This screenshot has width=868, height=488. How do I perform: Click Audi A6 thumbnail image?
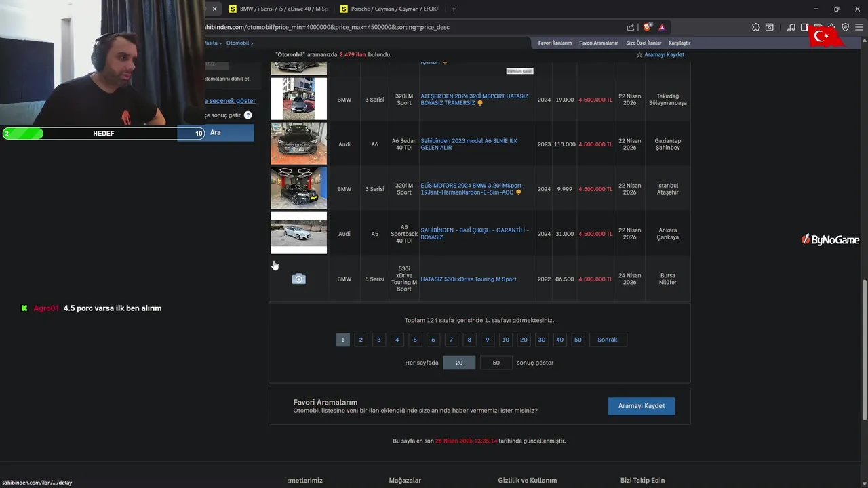298,144
